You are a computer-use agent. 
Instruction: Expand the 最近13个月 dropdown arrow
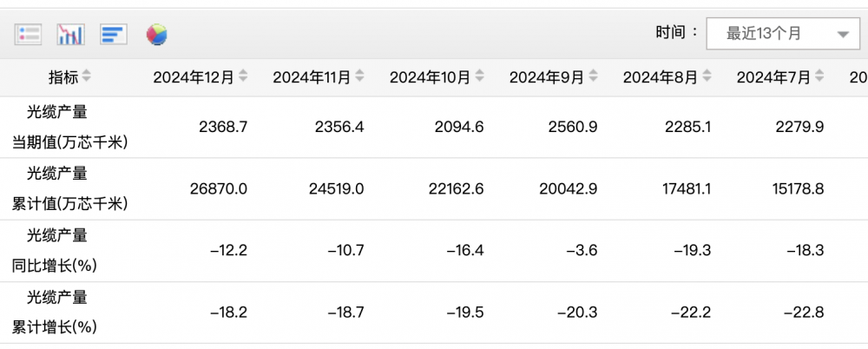842,35
